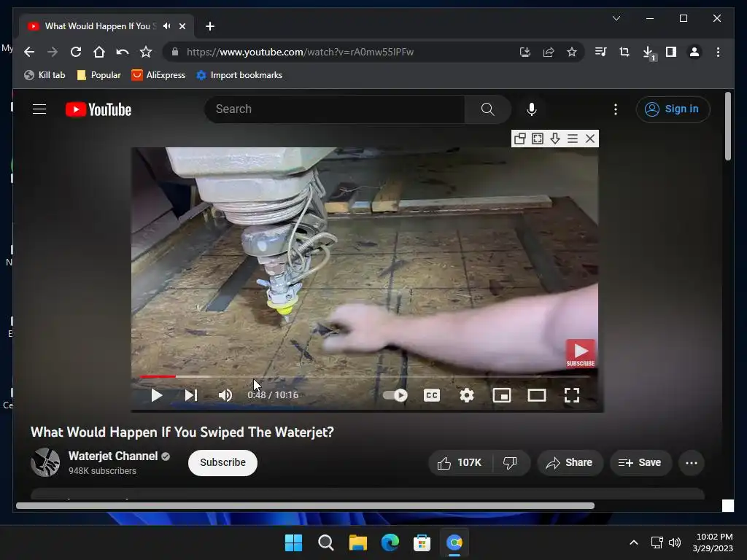Viewport: 747px width, 560px height.
Task: Toggle the browser side panel
Action: coord(671,52)
